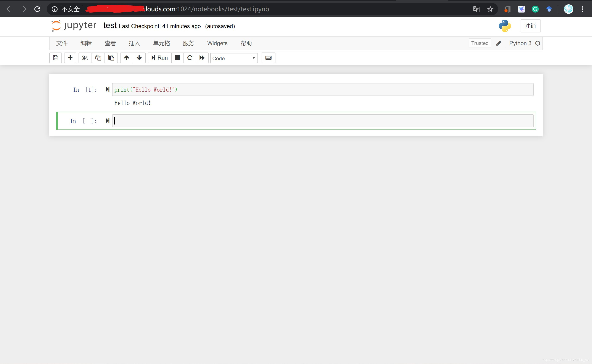The image size is (592, 364).
Task: Open the 文件 menu
Action: [62, 43]
